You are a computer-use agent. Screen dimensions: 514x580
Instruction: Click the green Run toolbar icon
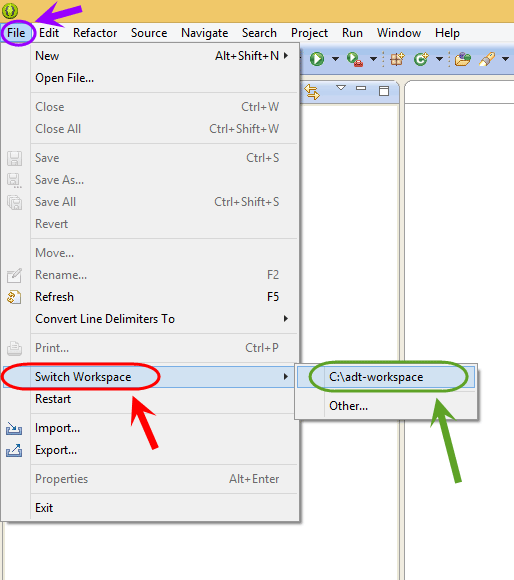(317, 59)
